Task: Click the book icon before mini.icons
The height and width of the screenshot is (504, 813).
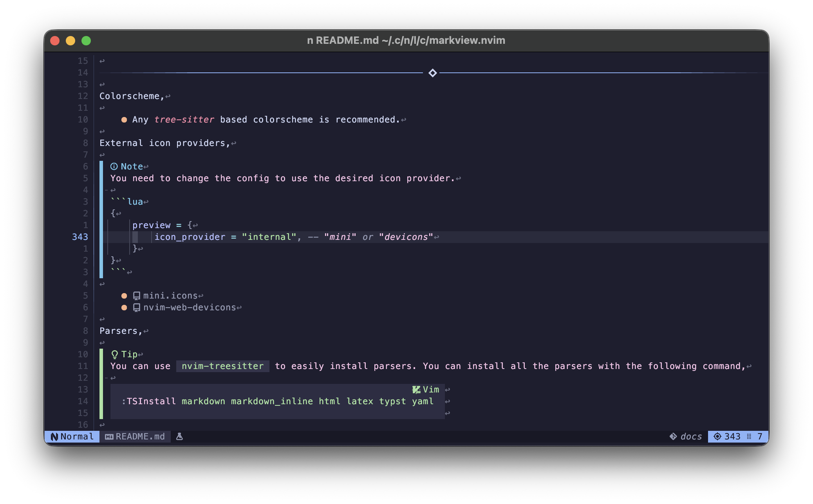Action: tap(137, 296)
